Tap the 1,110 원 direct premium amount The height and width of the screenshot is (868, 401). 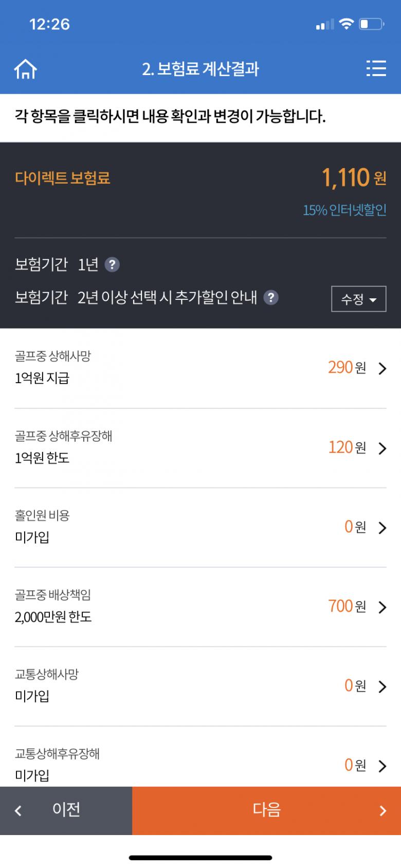click(x=353, y=178)
